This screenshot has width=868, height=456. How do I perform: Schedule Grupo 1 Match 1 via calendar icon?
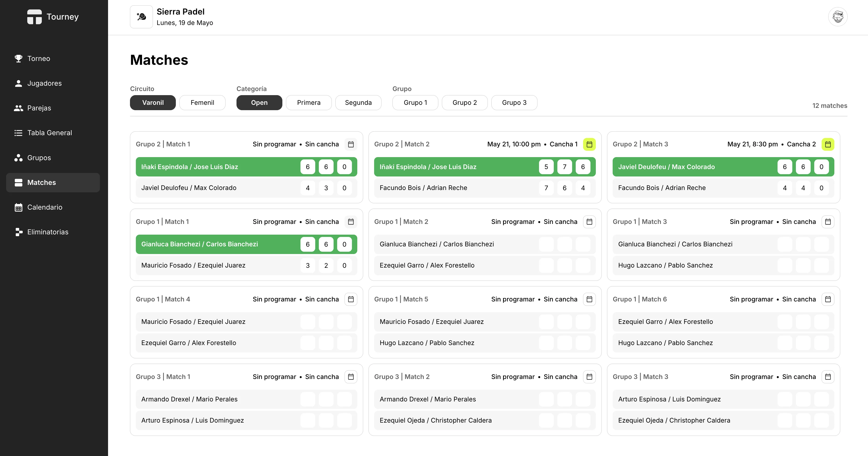[x=351, y=222]
